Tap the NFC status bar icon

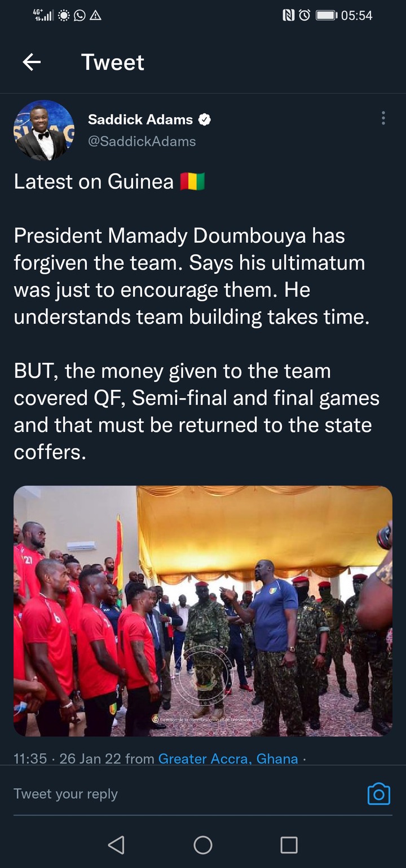click(x=289, y=16)
